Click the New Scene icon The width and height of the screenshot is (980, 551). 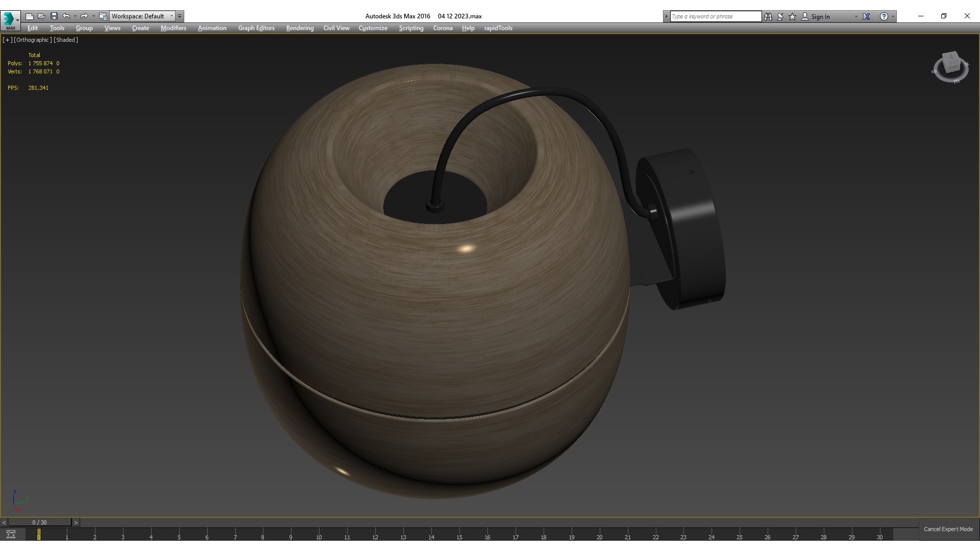(30, 16)
